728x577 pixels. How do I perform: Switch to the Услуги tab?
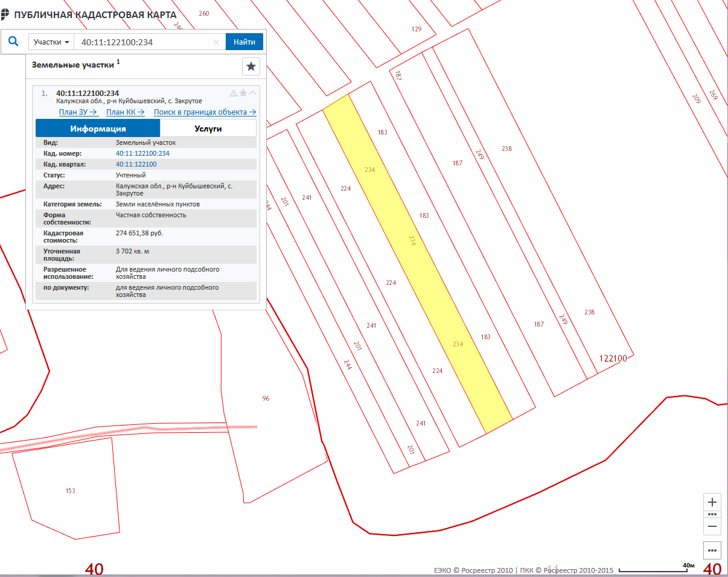tap(208, 129)
